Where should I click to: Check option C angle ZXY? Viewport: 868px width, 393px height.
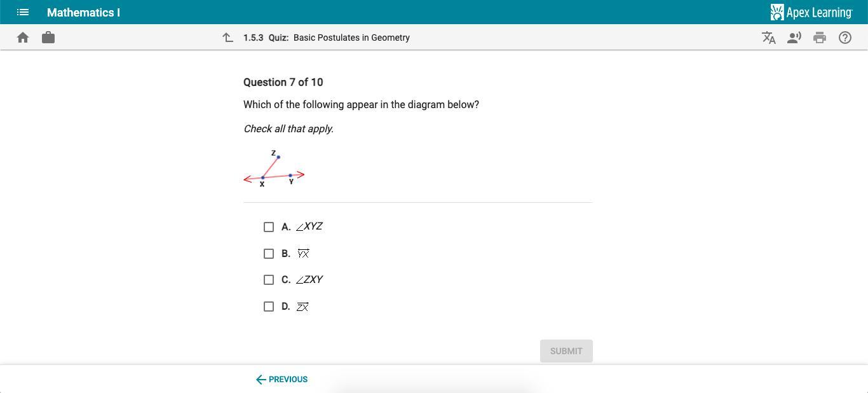tap(269, 280)
